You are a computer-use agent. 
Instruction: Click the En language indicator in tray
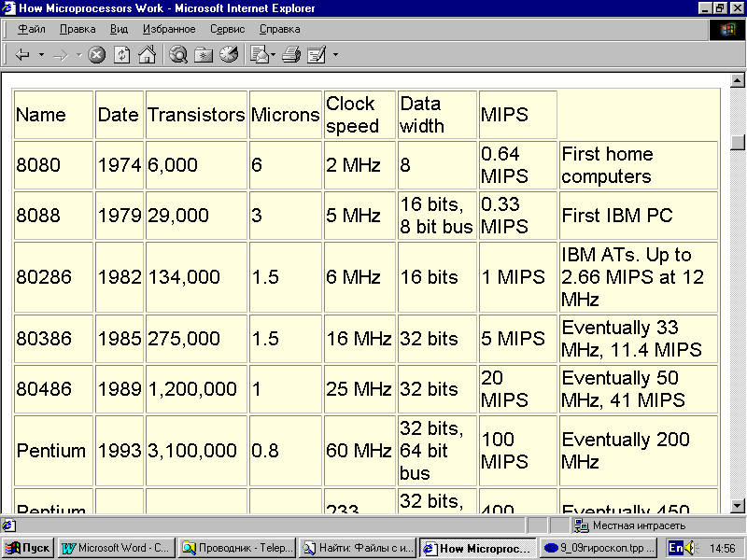click(675, 548)
